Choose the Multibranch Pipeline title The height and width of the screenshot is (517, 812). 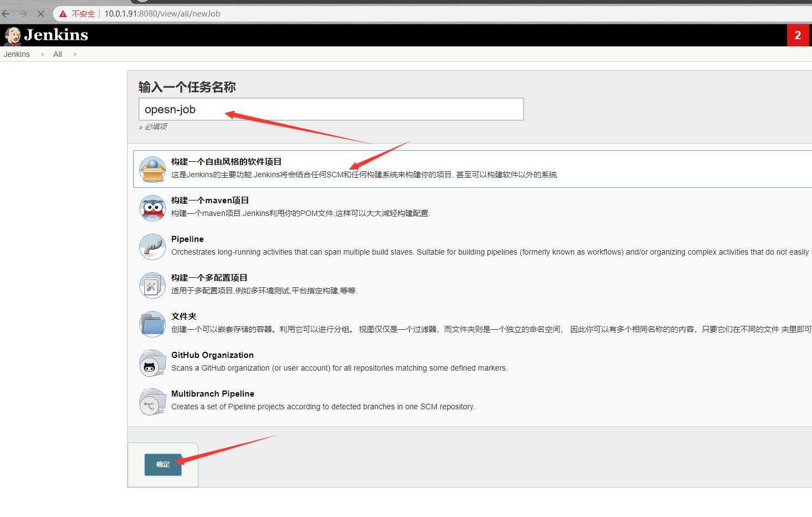point(213,394)
